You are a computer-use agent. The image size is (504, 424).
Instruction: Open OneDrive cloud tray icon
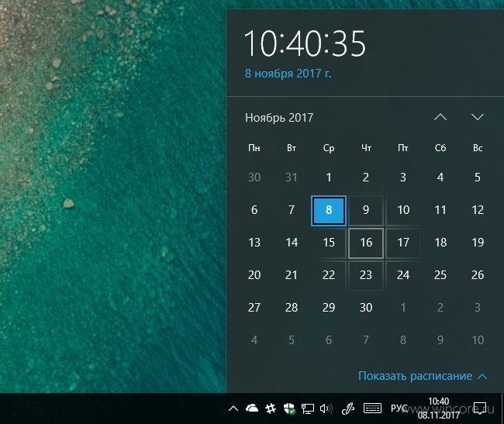click(x=252, y=408)
